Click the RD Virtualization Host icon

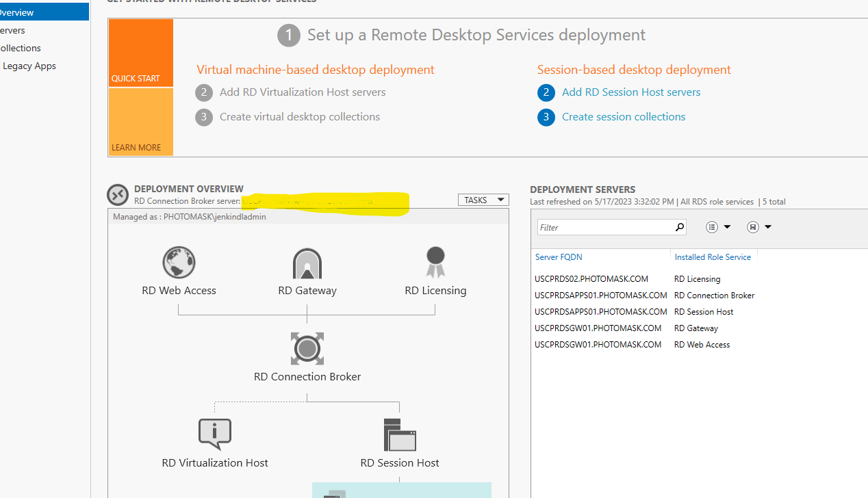[215, 434]
